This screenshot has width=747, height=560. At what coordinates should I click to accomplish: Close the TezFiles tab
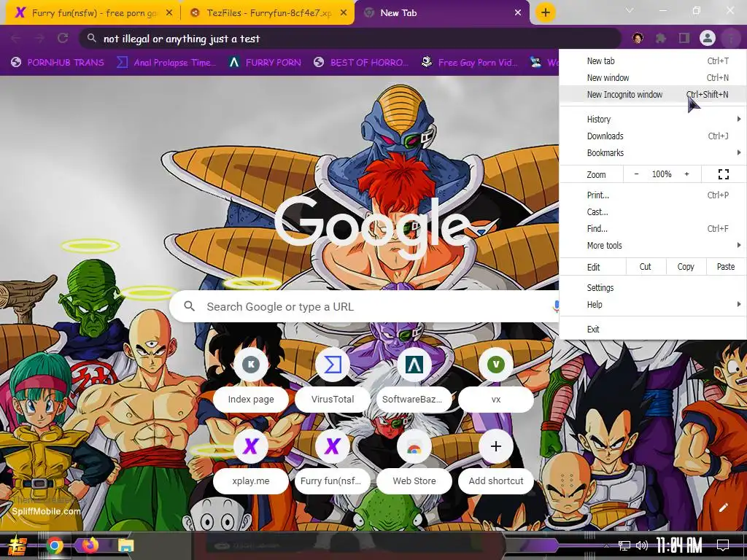click(344, 13)
